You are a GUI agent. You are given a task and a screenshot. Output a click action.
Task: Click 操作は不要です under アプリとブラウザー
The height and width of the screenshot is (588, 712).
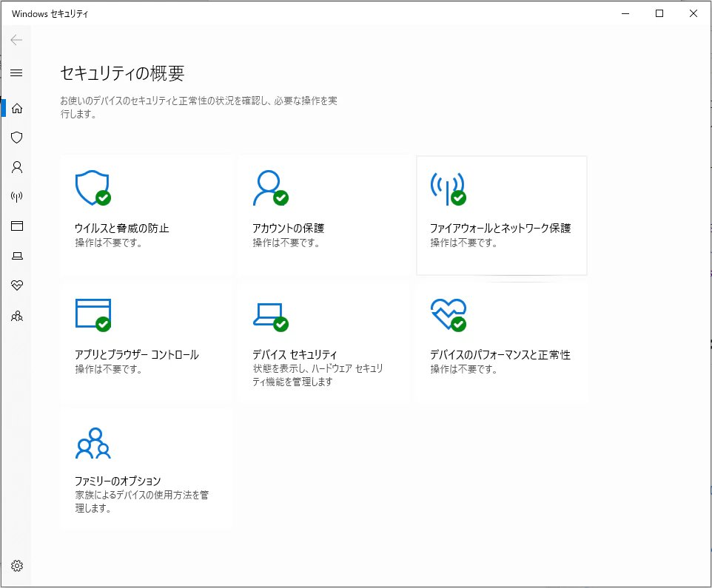(x=109, y=369)
